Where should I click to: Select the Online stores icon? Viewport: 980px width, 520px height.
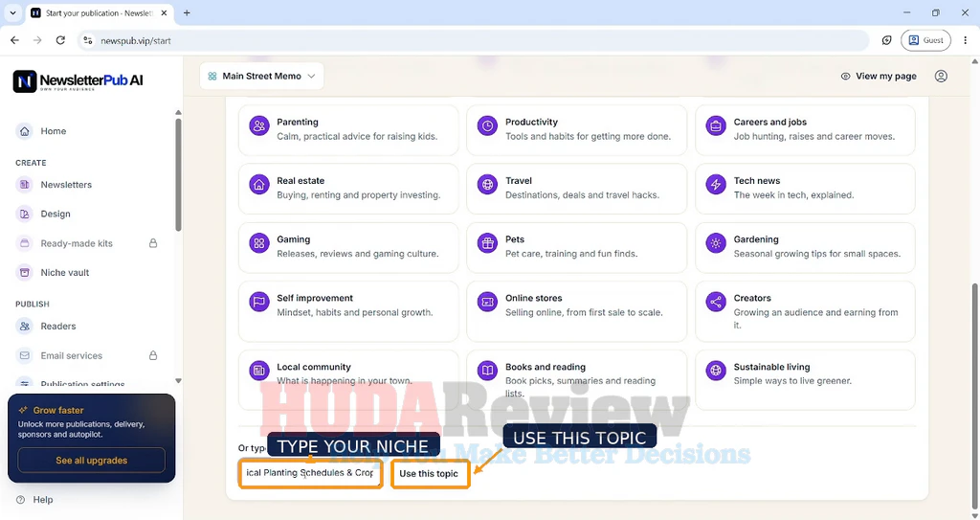[x=487, y=302]
